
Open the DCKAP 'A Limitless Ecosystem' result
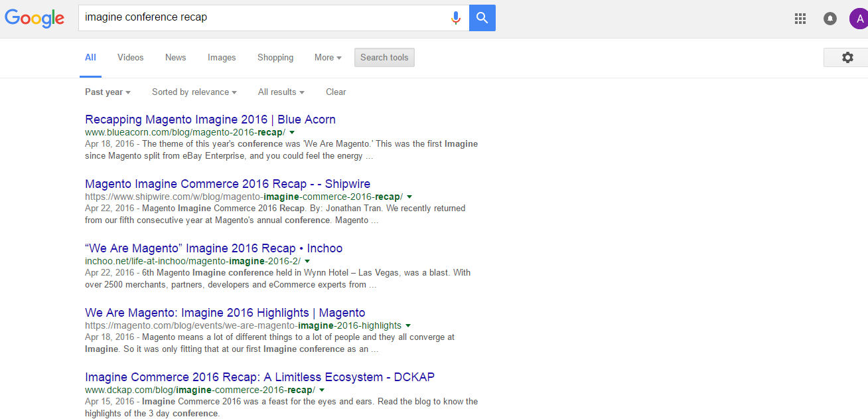(x=260, y=377)
